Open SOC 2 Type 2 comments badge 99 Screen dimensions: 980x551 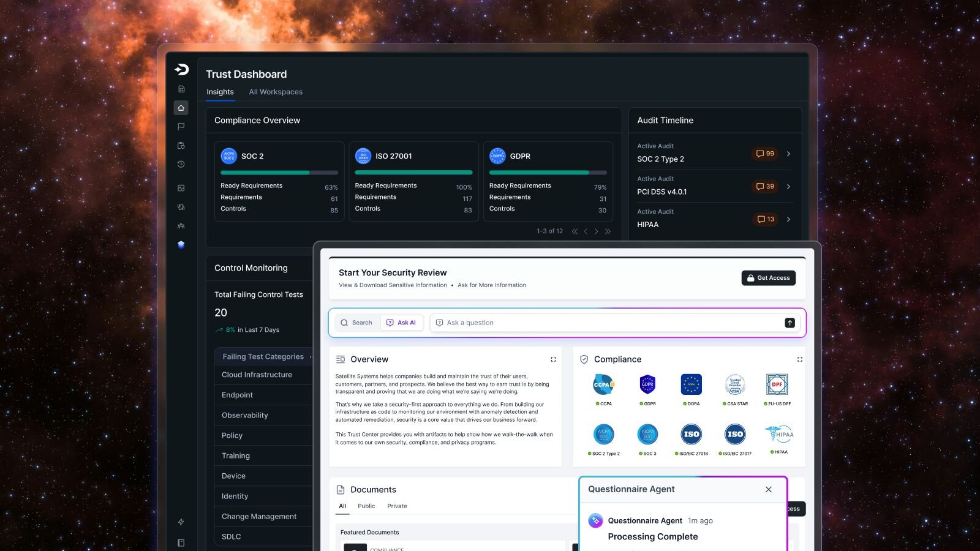[765, 154]
